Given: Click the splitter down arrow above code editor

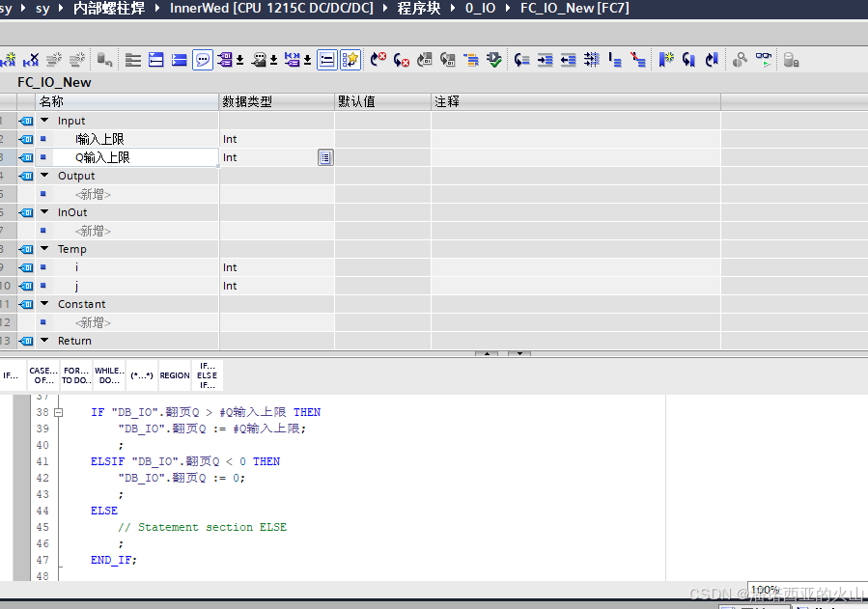Looking at the screenshot, I should coord(519,353).
